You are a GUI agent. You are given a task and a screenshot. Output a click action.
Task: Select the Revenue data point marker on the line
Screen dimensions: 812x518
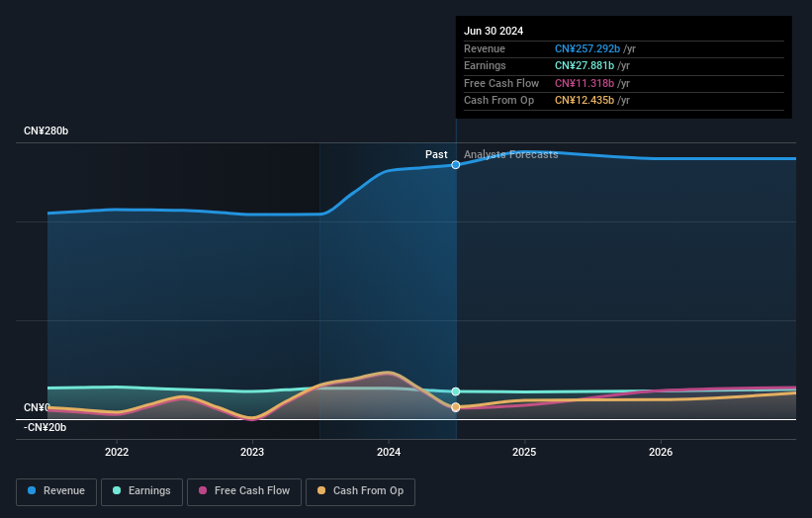click(456, 164)
